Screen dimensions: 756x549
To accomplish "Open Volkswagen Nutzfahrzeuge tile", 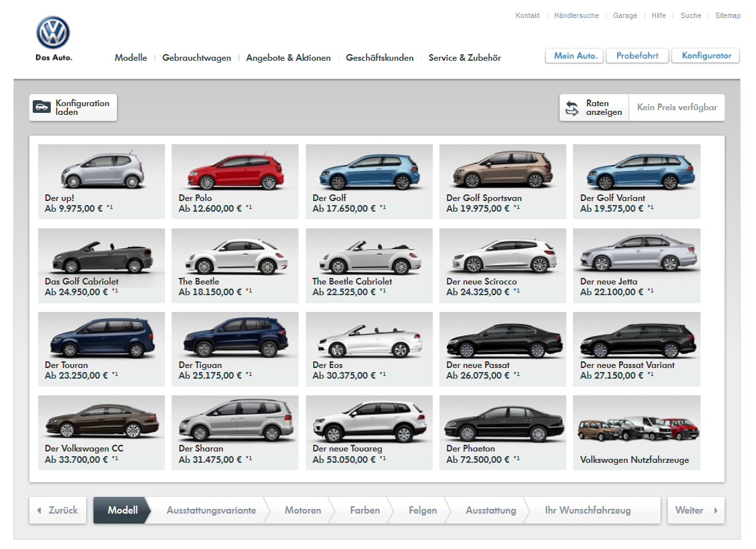I will [x=636, y=433].
